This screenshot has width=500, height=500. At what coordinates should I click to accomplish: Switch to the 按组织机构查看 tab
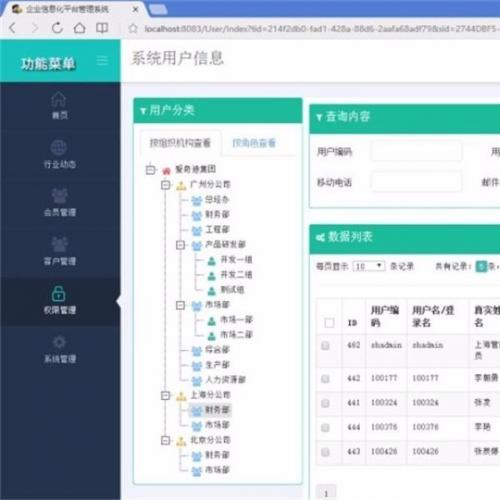tap(180, 143)
